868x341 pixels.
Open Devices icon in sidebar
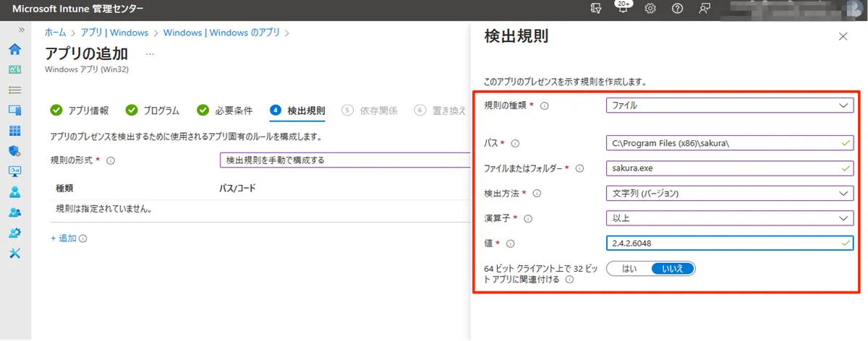click(14, 111)
